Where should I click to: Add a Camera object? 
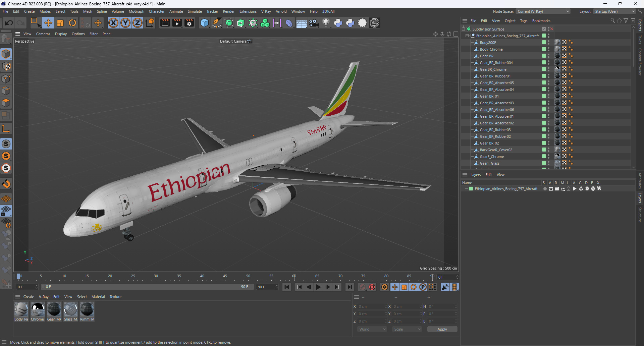point(314,23)
